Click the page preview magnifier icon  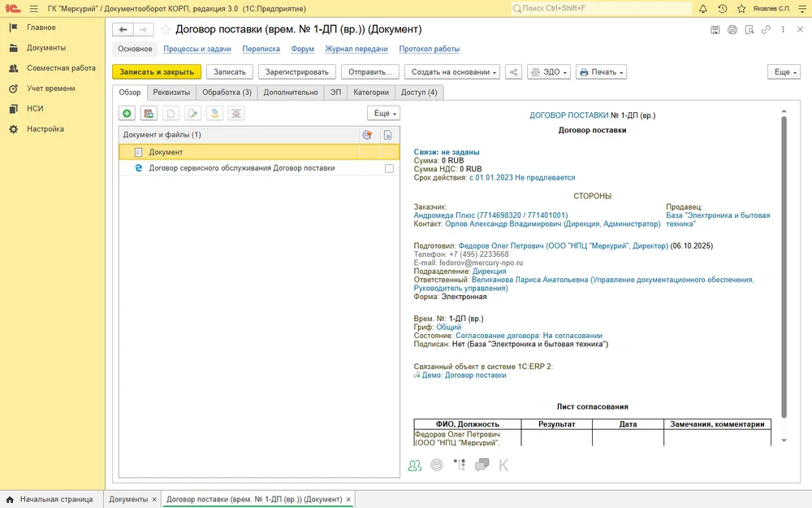(x=749, y=30)
